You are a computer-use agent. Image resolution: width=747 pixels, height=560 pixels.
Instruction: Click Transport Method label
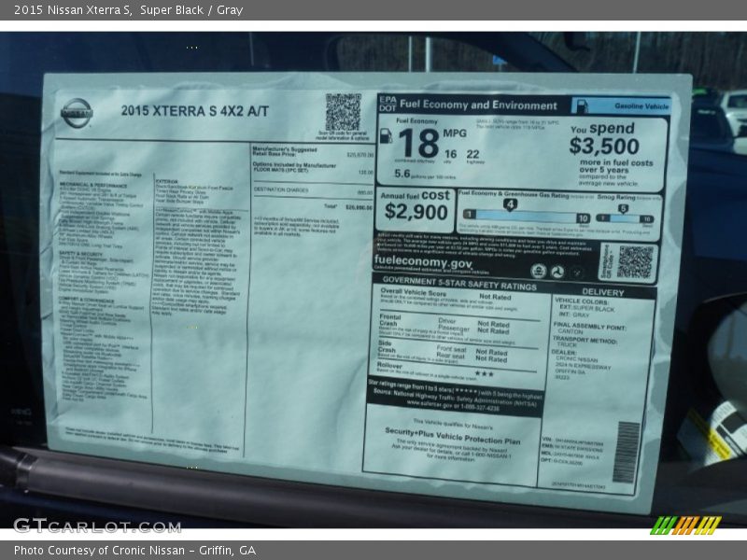[x=585, y=340]
